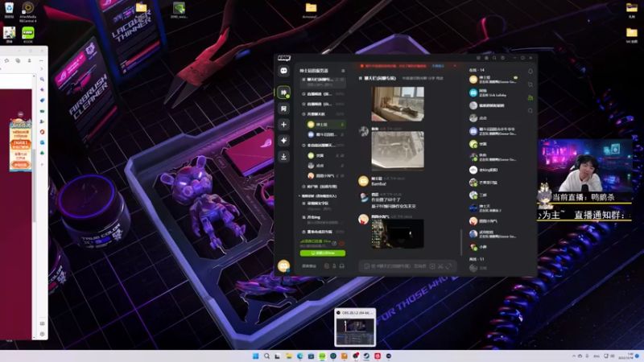Open second top-bar icon in KOOK title bar
The width and height of the screenshot is (644, 362).
pyautogui.click(x=486, y=58)
